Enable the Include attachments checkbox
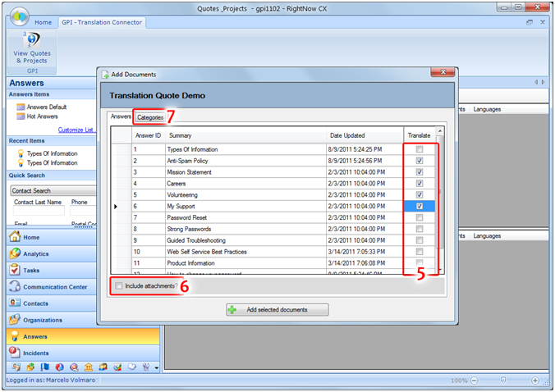 tap(119, 285)
